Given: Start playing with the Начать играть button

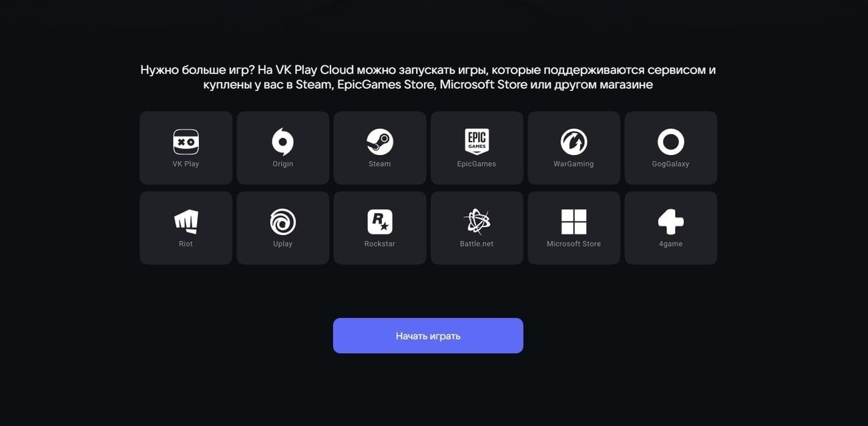Looking at the screenshot, I should 428,336.
